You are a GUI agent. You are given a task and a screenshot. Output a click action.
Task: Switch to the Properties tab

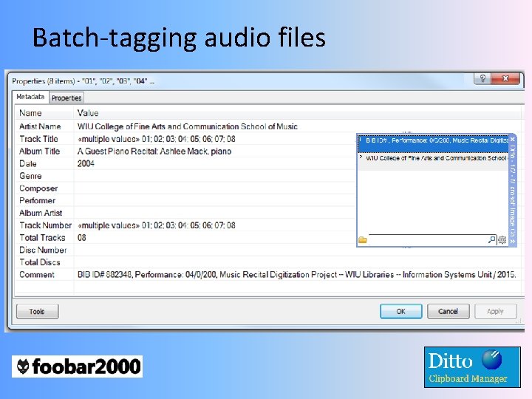coord(66,98)
